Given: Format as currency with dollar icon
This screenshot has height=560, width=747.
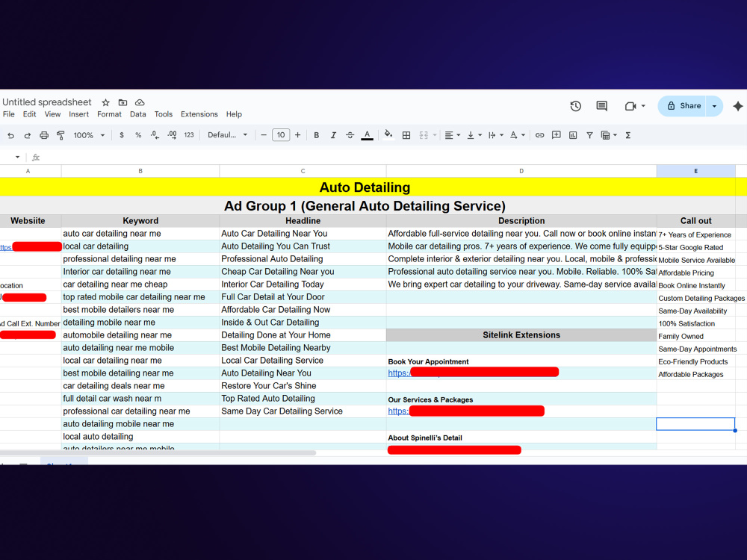Looking at the screenshot, I should (x=122, y=135).
